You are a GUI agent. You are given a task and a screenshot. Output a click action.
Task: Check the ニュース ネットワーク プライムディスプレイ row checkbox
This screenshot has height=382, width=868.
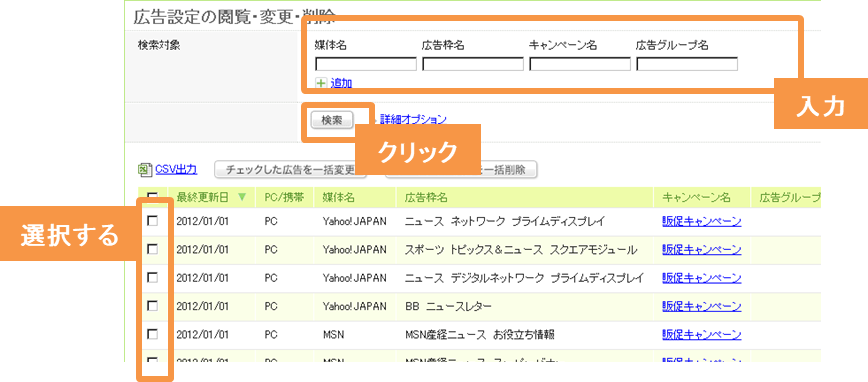tap(152, 221)
